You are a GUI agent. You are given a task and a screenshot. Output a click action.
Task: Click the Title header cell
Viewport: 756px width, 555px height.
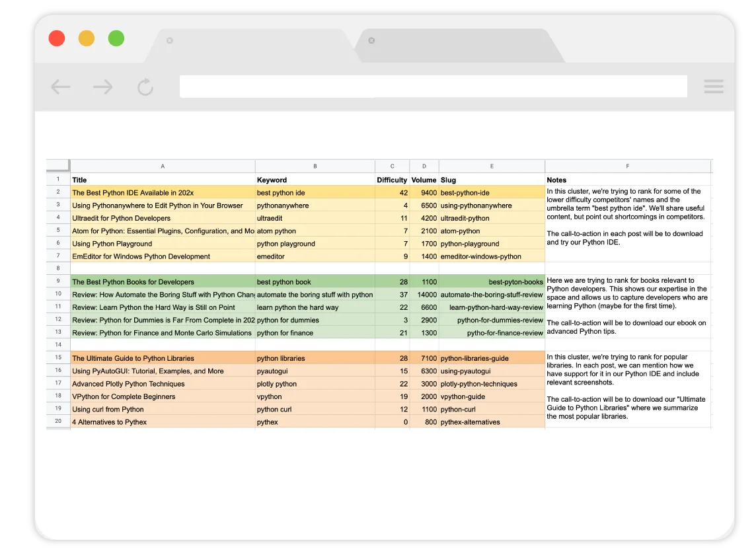tap(163, 180)
